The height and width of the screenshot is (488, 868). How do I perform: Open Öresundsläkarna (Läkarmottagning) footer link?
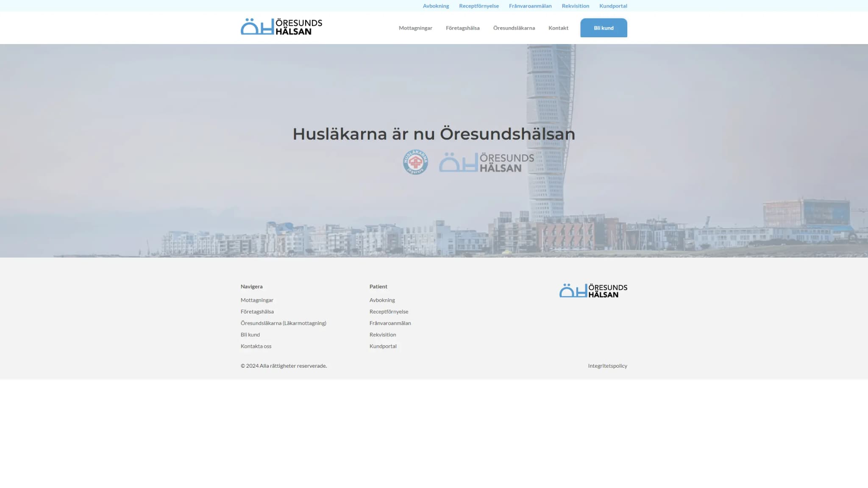pos(284,323)
